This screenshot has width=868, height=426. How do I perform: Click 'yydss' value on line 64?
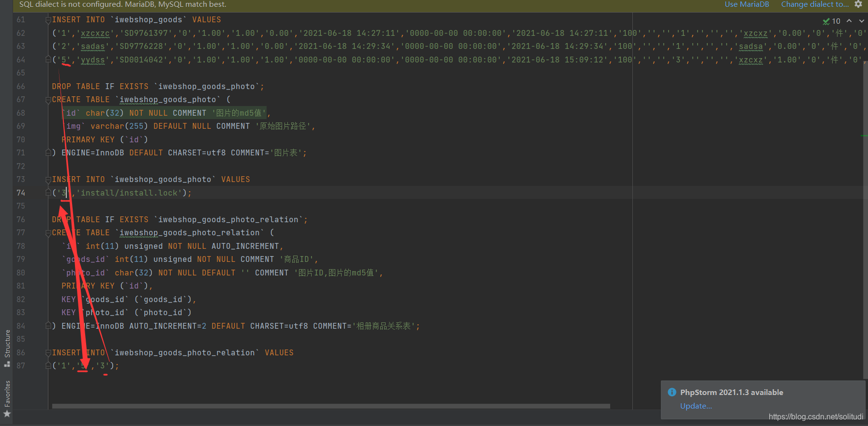[93, 60]
